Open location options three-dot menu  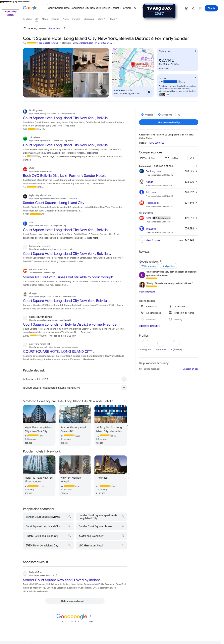tap(64, 28)
